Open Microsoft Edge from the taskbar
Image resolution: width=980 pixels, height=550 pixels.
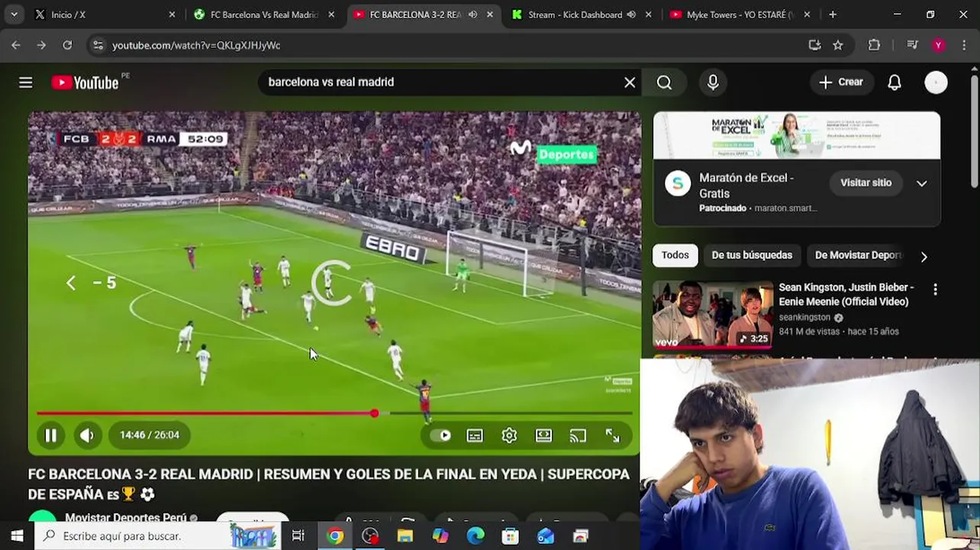475,536
